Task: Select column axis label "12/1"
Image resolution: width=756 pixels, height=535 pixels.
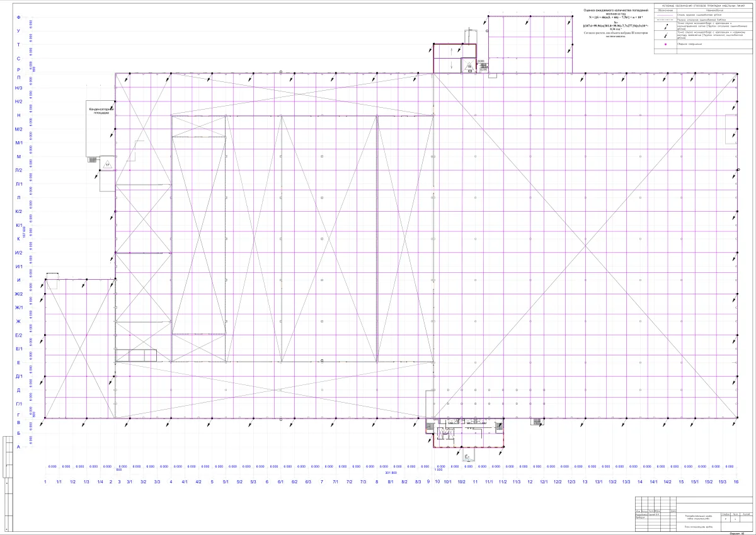Action: [544, 482]
